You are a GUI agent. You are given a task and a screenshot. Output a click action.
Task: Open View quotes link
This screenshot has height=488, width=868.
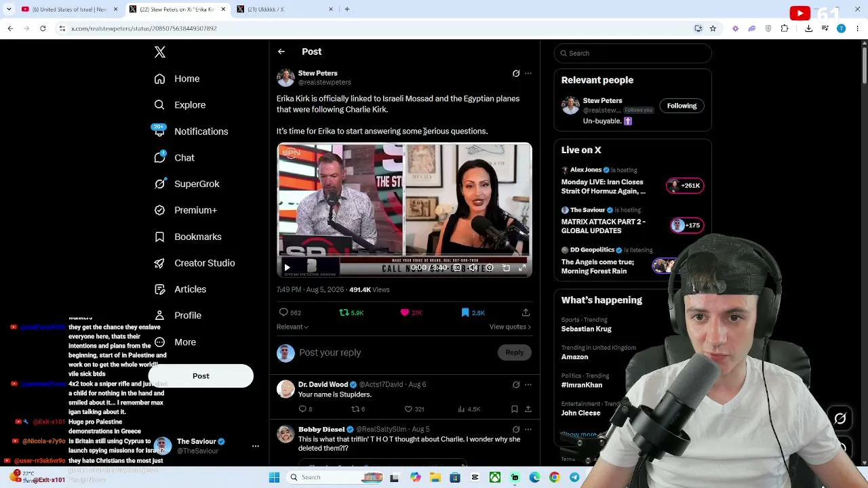click(510, 327)
